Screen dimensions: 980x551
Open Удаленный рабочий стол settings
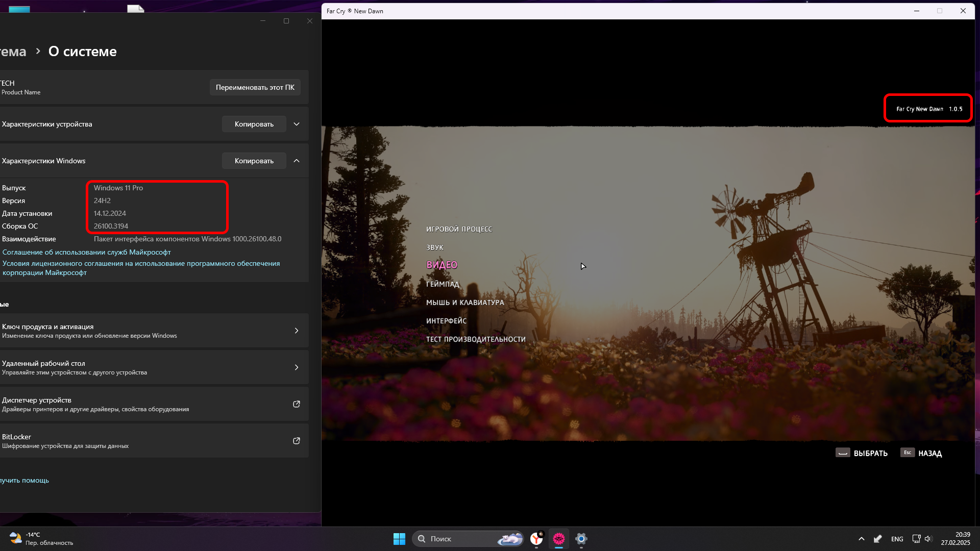pos(153,367)
